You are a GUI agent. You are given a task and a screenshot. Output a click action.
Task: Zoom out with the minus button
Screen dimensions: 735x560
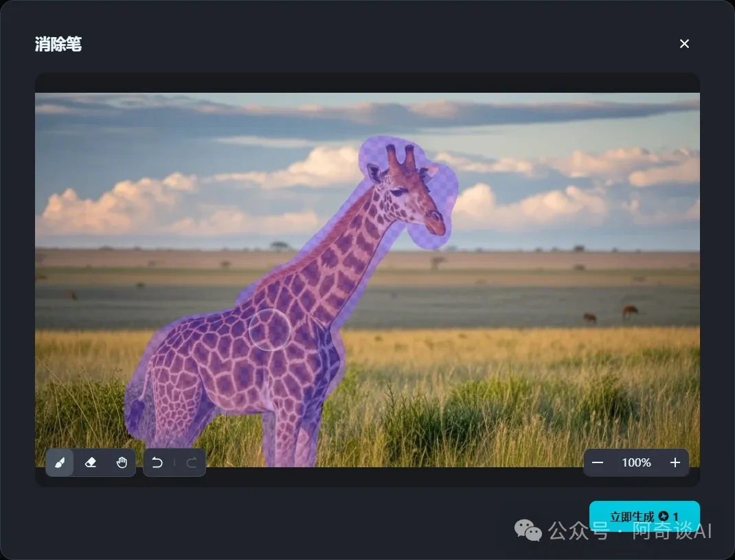[x=598, y=462]
